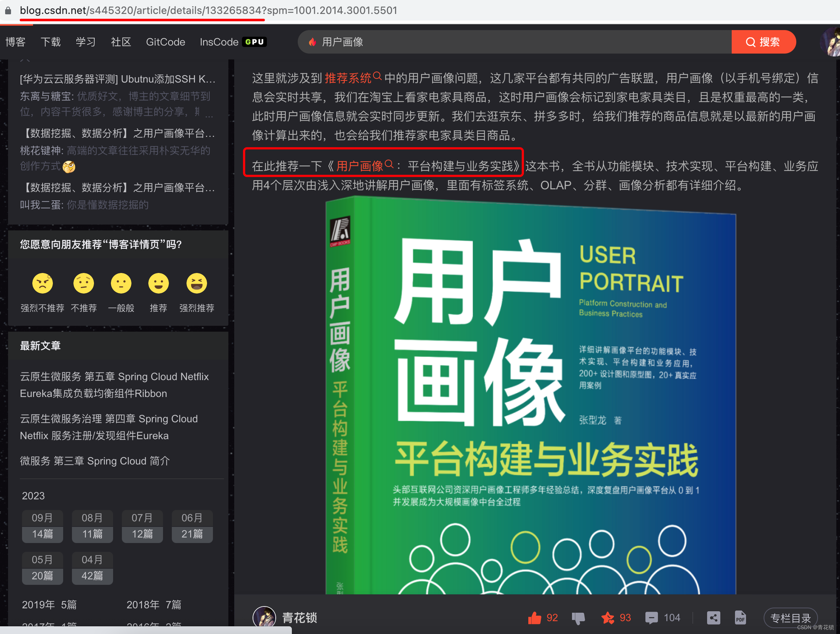Click the orange 搜索 button

(x=763, y=42)
